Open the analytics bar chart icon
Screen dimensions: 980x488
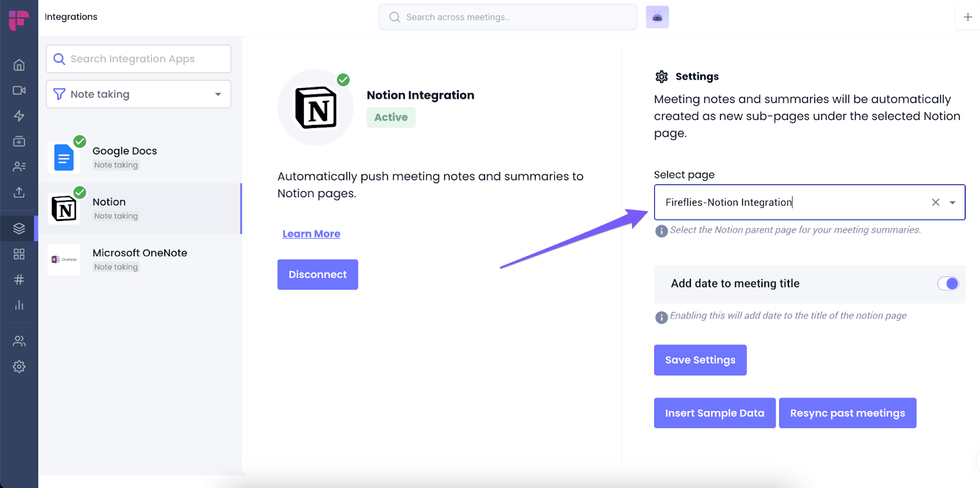(19, 305)
